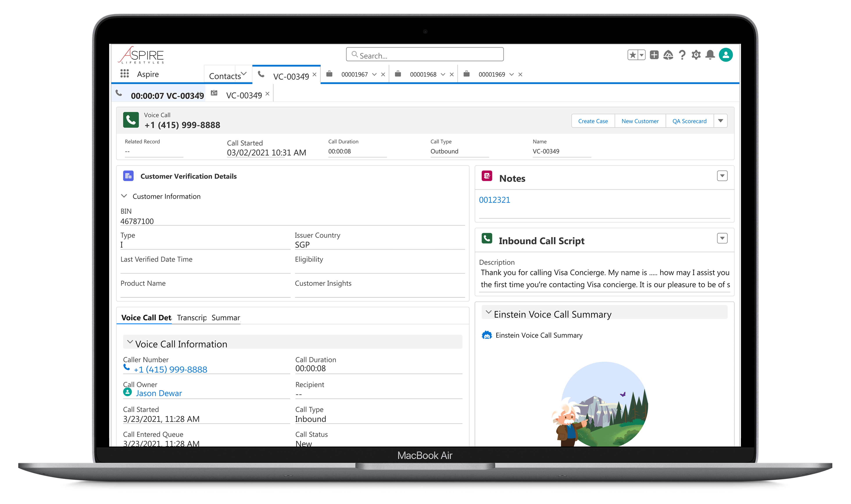Click the Create Case button
This screenshot has width=851, height=504.
pyautogui.click(x=593, y=121)
